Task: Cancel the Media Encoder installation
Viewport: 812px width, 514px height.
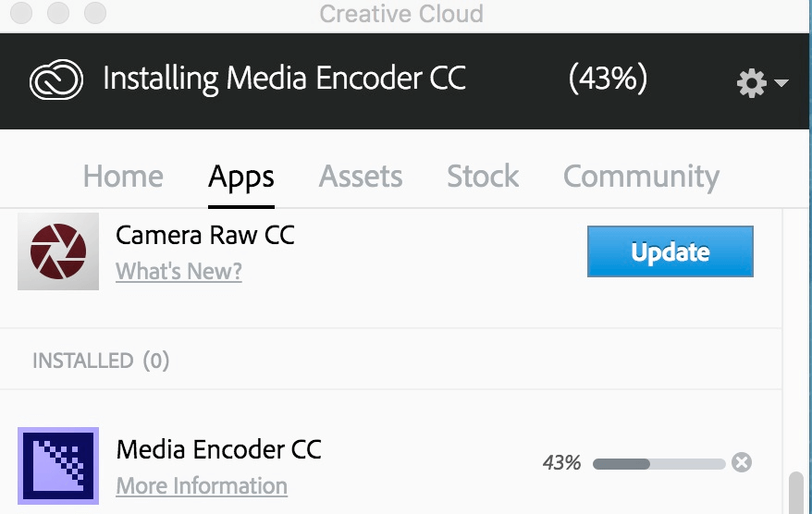Action: point(742,462)
